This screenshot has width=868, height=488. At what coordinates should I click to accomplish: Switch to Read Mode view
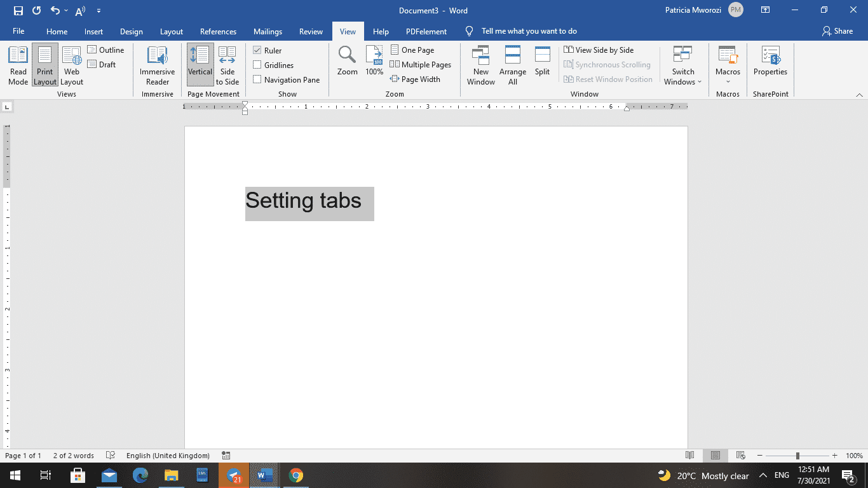(18, 64)
